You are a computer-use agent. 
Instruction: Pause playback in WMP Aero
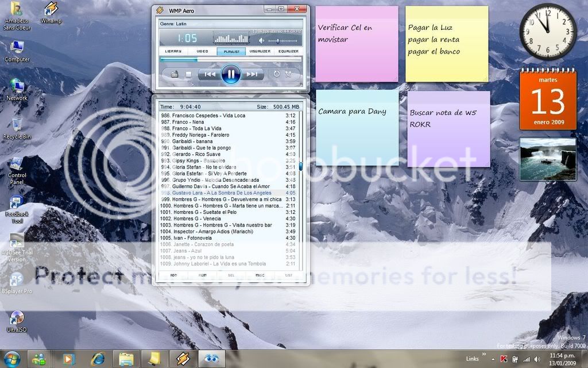(231, 74)
